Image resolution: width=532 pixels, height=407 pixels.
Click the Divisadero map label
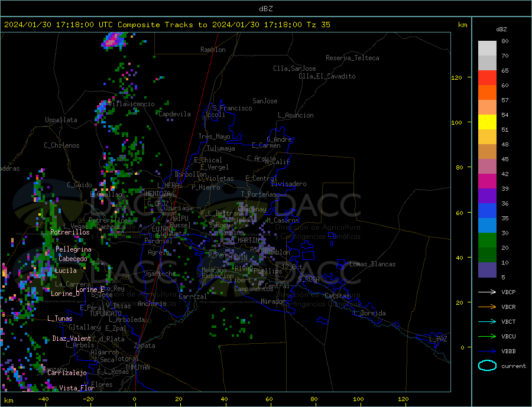(x=288, y=184)
